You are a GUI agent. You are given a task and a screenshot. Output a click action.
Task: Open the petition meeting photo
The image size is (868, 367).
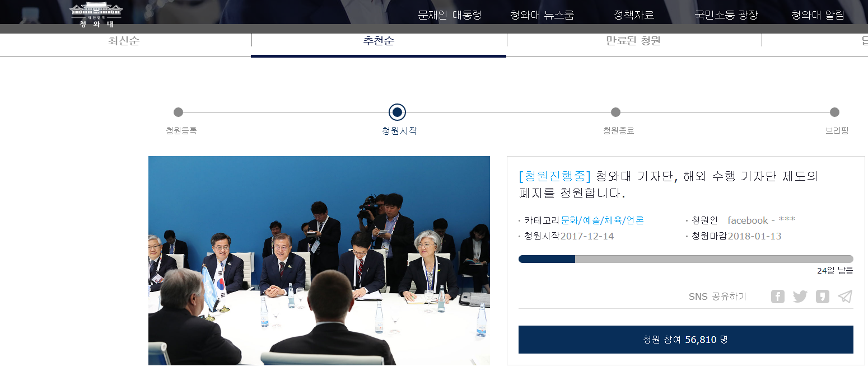319,261
